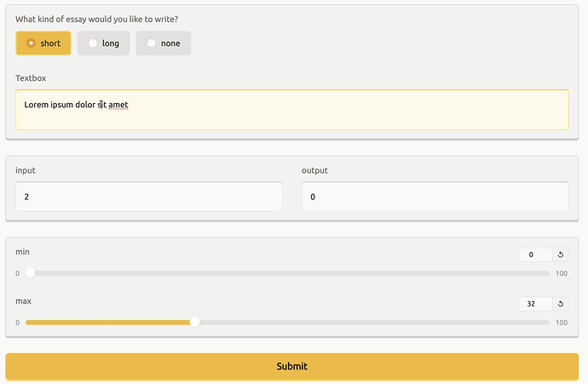Reset the max slider to default
Screen dimensions: 588x384
(x=561, y=304)
